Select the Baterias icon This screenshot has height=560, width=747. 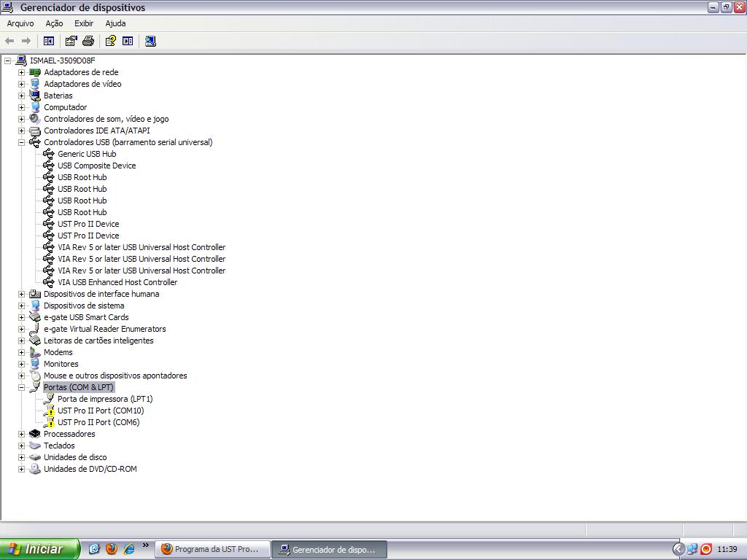pos(35,96)
